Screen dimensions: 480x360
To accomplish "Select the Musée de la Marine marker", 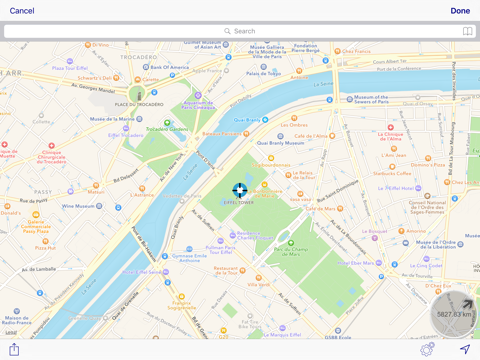I will click(139, 119).
